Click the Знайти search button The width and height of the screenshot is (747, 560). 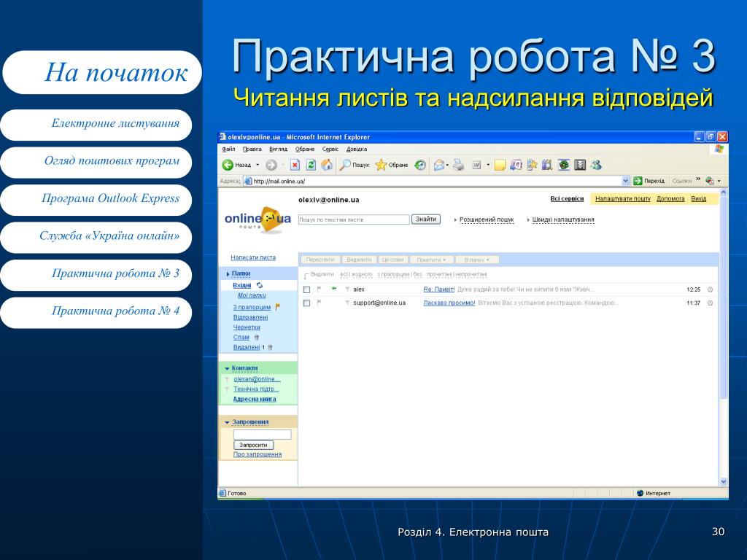coord(426,219)
